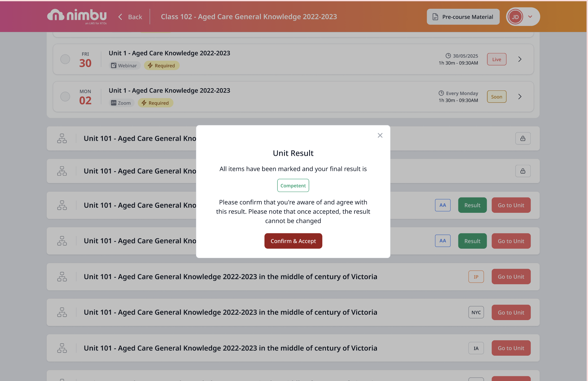The image size is (588, 381).
Task: Expand the Monday Soon session chevron
Action: [520, 96]
